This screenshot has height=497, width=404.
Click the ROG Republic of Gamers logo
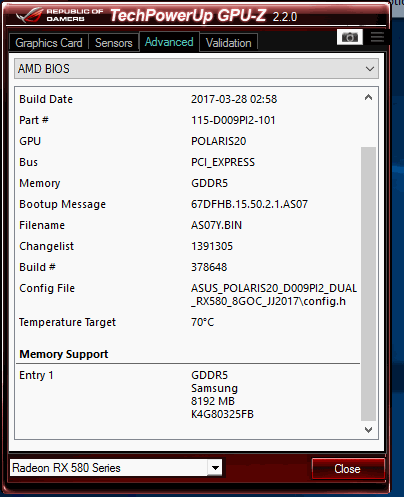(61, 15)
